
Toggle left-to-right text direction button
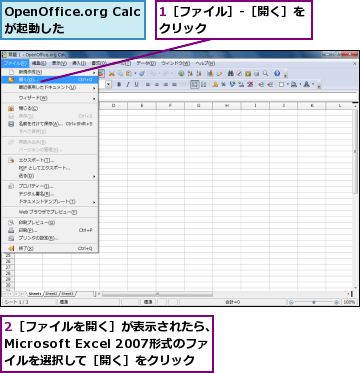pyautogui.click(x=195, y=85)
